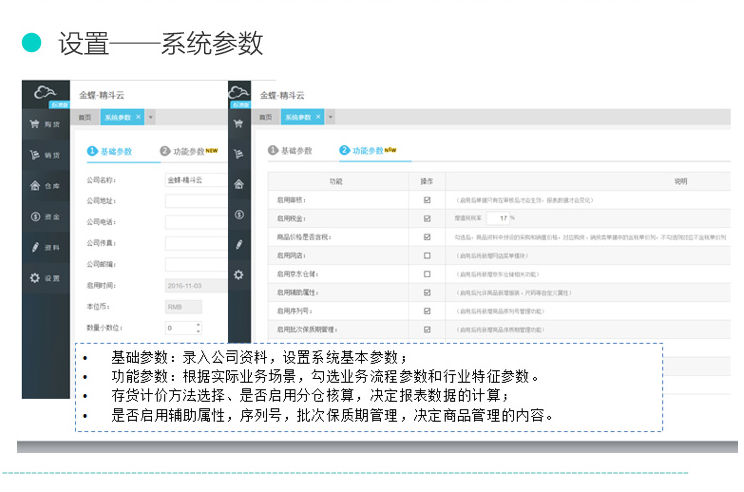Click the gear icon in the collapsed icon-only sidebar
The image size is (744, 492).
point(239,275)
